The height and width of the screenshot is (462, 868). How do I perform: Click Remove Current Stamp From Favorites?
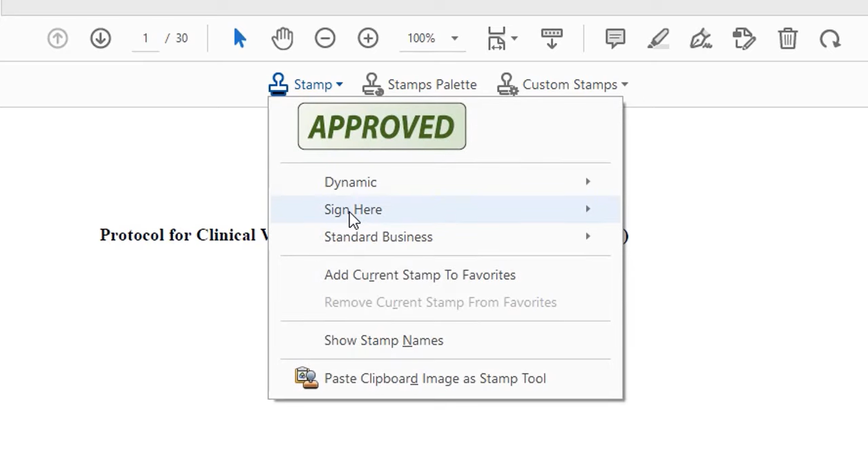tap(445, 302)
